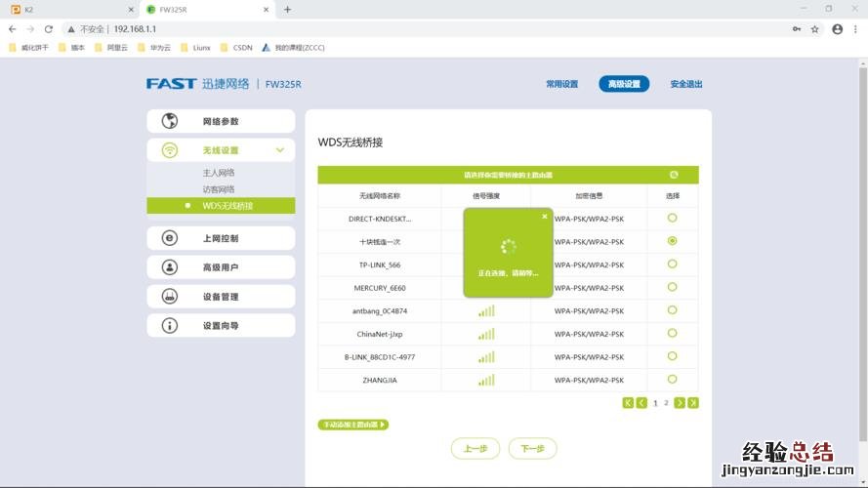868x488 pixels.
Task: Select the TP-LINK_566 network radio button
Action: pyautogui.click(x=672, y=264)
